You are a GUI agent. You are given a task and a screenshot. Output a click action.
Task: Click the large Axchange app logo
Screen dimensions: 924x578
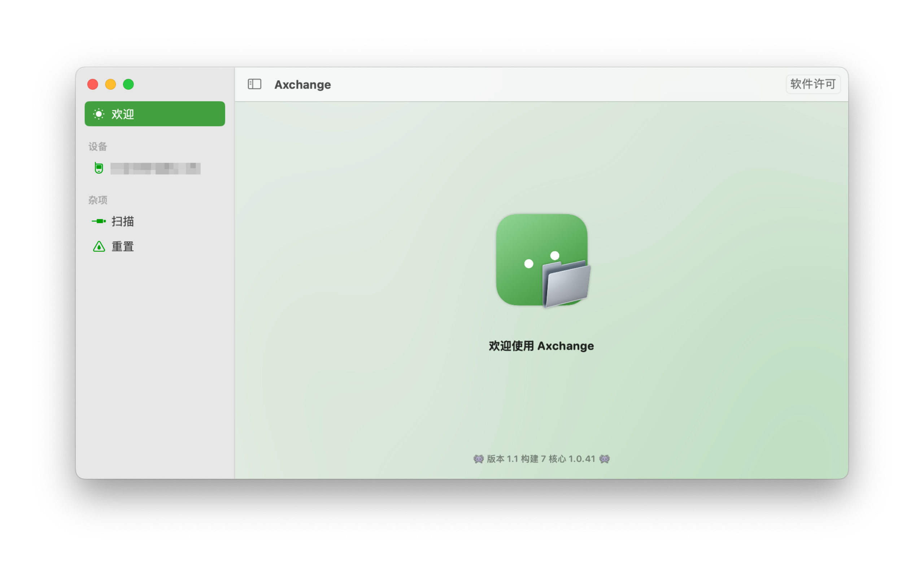542,260
